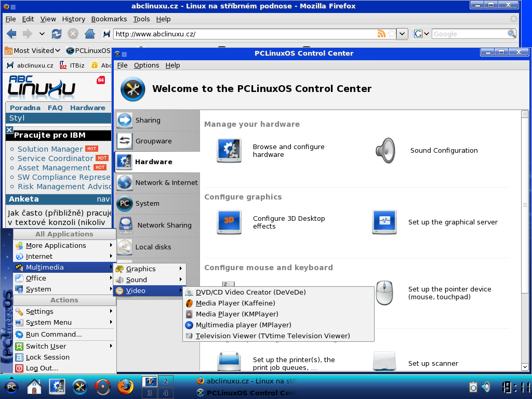Click the Google search field
This screenshot has height=399, width=532.
pyautogui.click(x=469, y=34)
